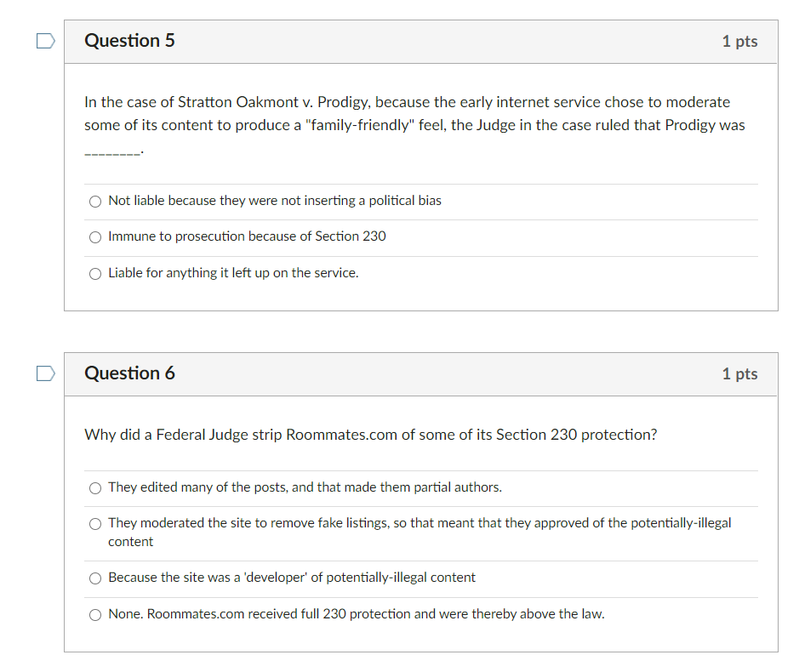Viewport: 799px width, 672px height.
Task: Select 'Not liable because they were not inserting a political bias'
Action: pos(95,202)
